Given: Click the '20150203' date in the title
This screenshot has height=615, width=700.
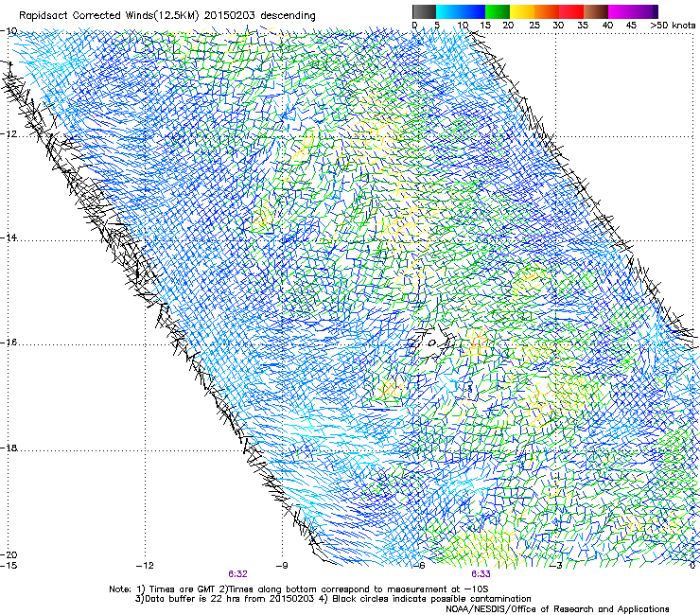Looking at the screenshot, I should coord(230,16).
